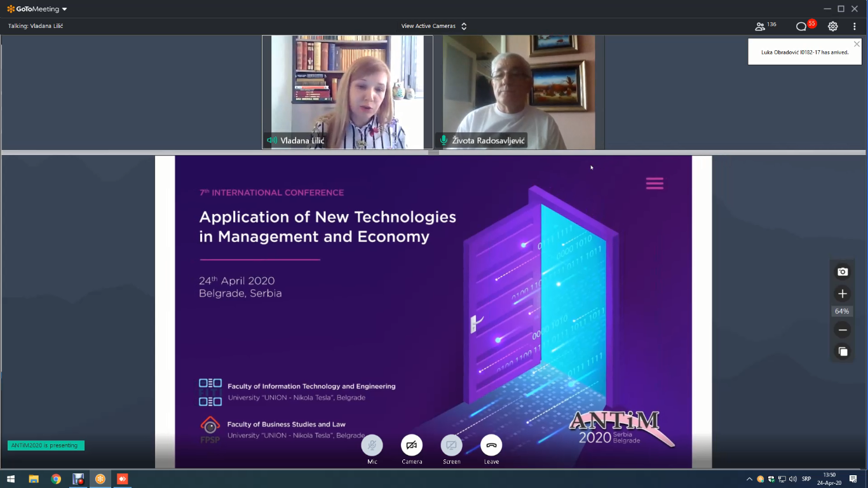This screenshot has height=488, width=868.
Task: Toggle the Mic mute button
Action: (x=372, y=445)
